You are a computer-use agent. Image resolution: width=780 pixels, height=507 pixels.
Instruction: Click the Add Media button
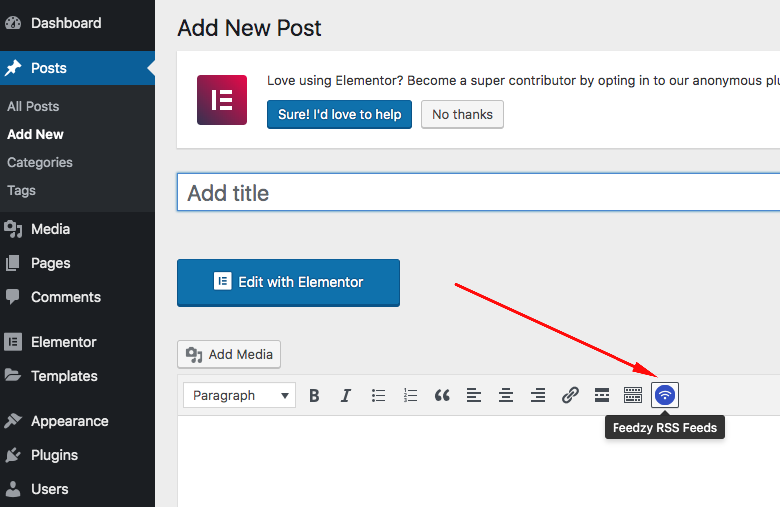[229, 354]
